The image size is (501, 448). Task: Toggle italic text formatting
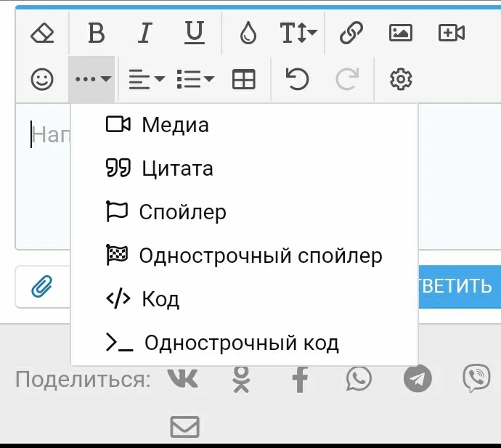(x=145, y=33)
